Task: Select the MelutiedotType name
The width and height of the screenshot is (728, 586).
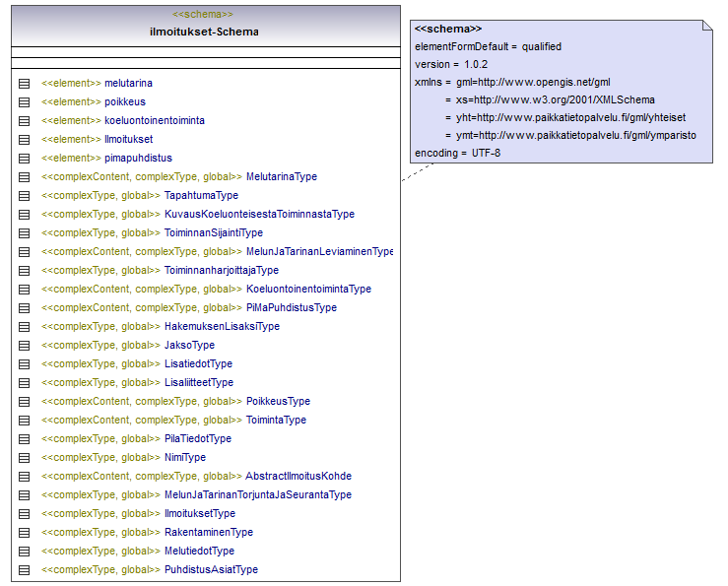Action: point(199,552)
